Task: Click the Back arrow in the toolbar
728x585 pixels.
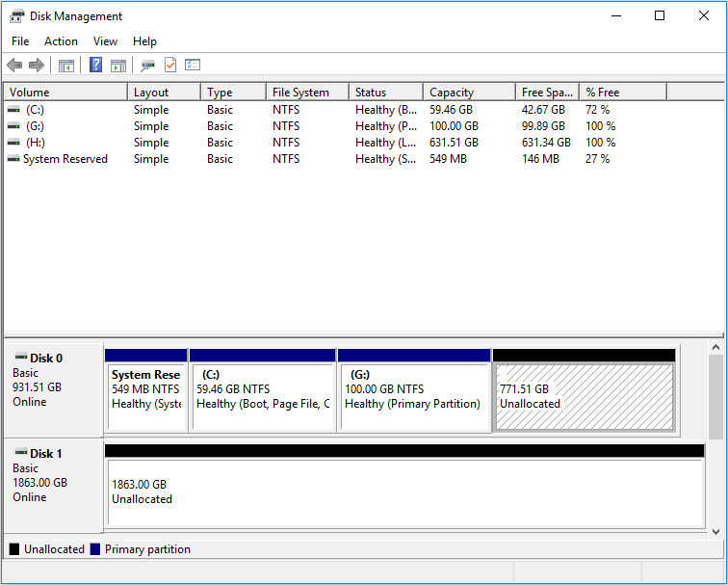Action: pyautogui.click(x=14, y=66)
